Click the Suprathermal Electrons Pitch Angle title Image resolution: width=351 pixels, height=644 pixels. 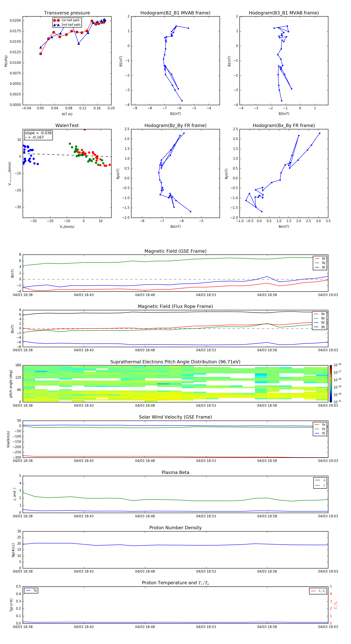coord(175,362)
